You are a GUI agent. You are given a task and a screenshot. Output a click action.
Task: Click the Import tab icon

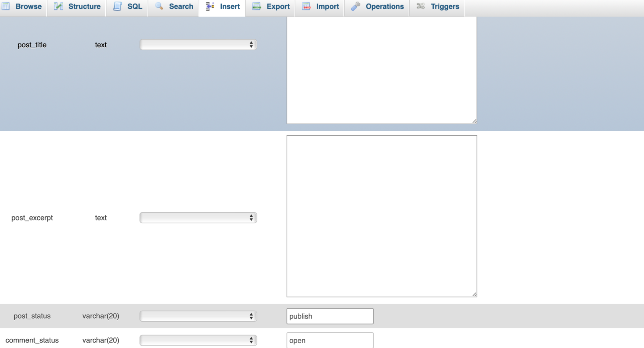(306, 6)
